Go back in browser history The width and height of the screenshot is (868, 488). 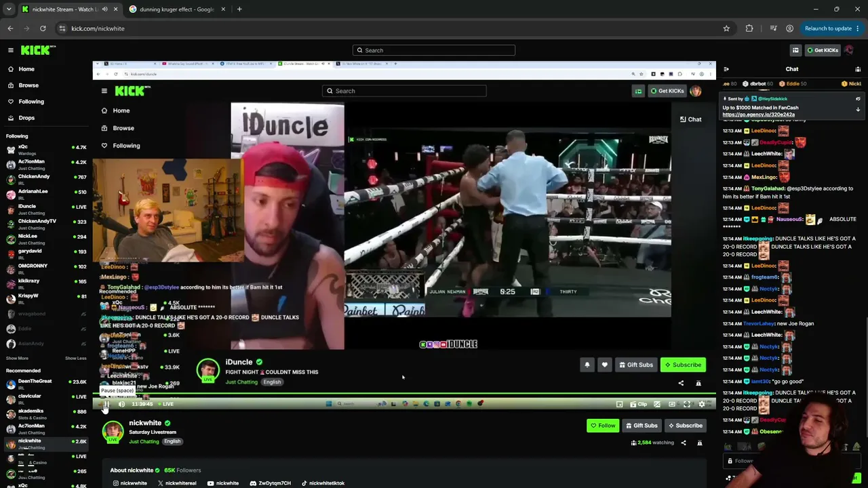click(10, 28)
